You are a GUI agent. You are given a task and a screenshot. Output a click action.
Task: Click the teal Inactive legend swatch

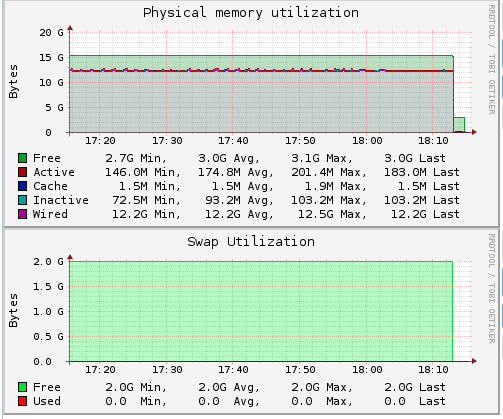click(x=22, y=200)
